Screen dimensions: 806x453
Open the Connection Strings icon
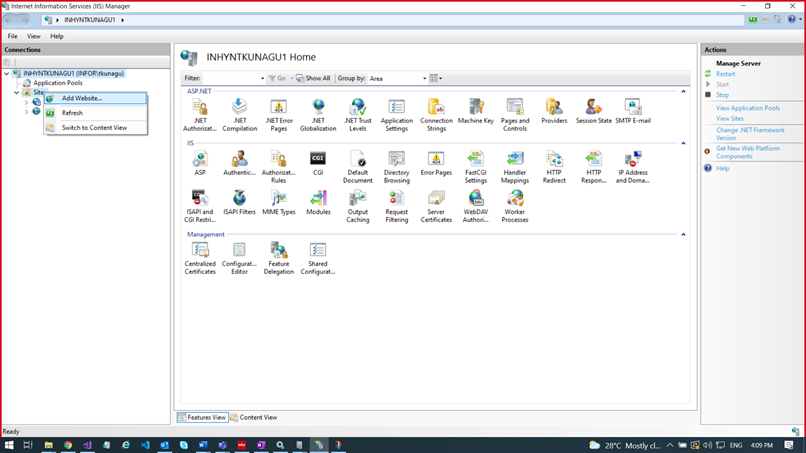(x=436, y=108)
